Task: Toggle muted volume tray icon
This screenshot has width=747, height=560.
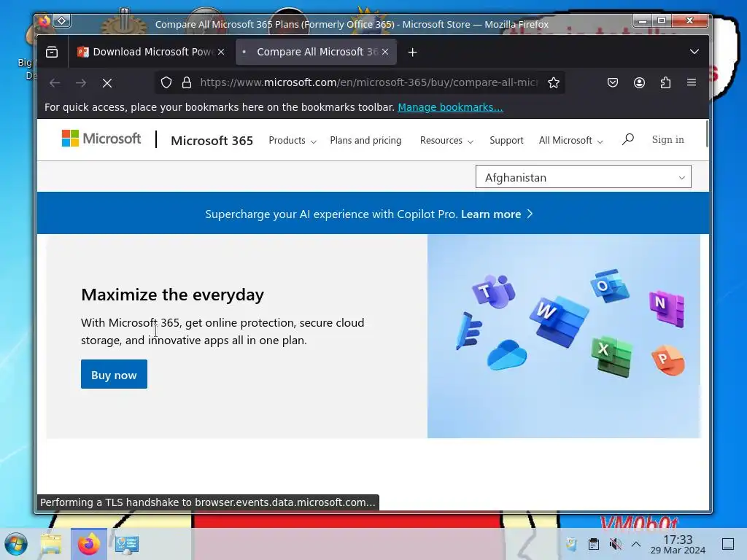Action: click(x=616, y=544)
